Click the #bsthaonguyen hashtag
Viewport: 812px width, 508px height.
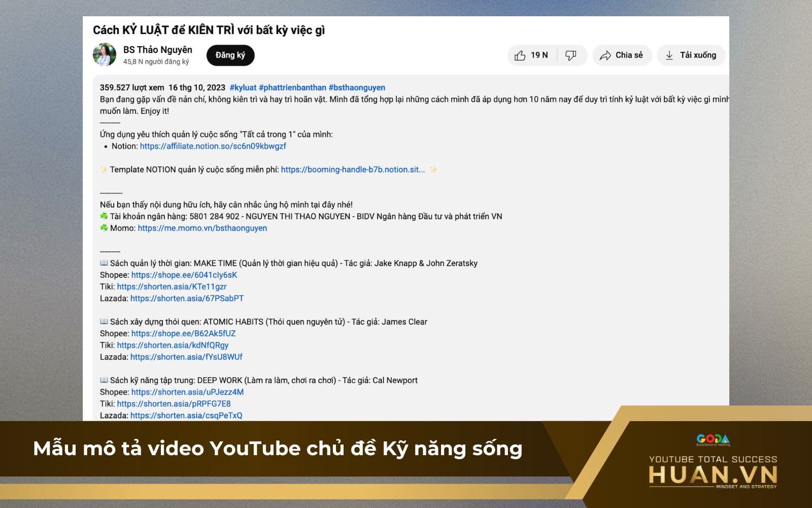click(357, 87)
